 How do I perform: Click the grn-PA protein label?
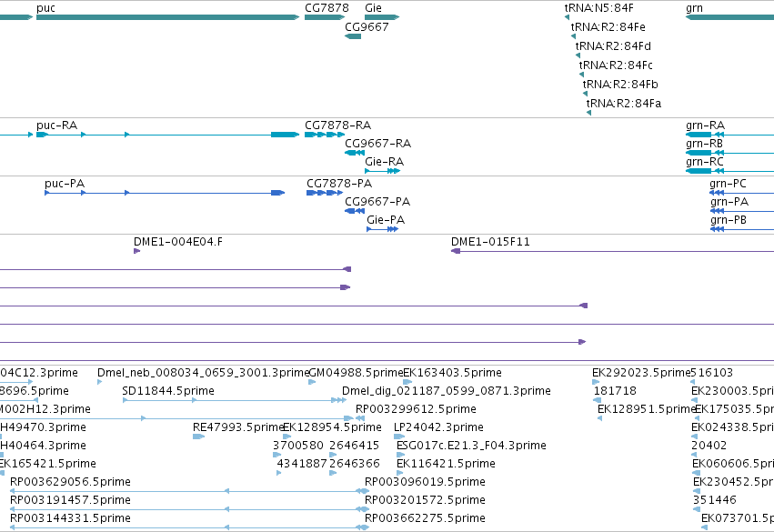[x=729, y=202]
